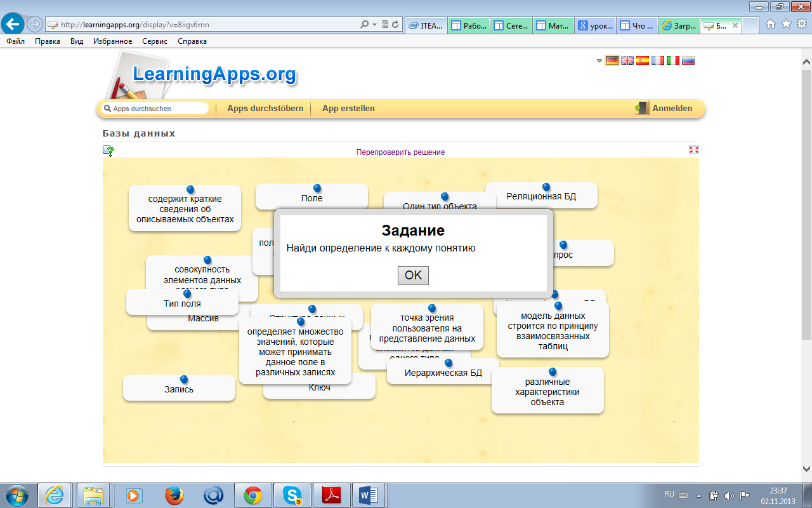This screenshot has width=812, height=508.
Task: Open the Избранное menu
Action: [112, 41]
